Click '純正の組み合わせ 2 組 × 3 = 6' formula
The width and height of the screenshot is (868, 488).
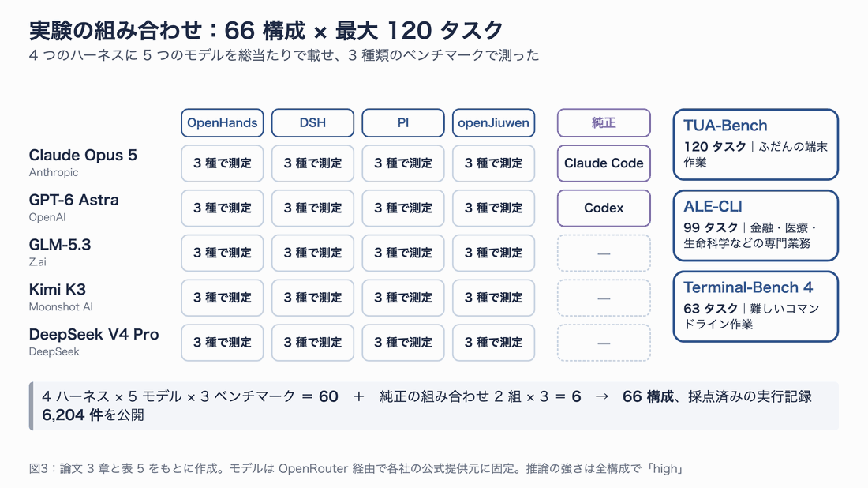480,396
